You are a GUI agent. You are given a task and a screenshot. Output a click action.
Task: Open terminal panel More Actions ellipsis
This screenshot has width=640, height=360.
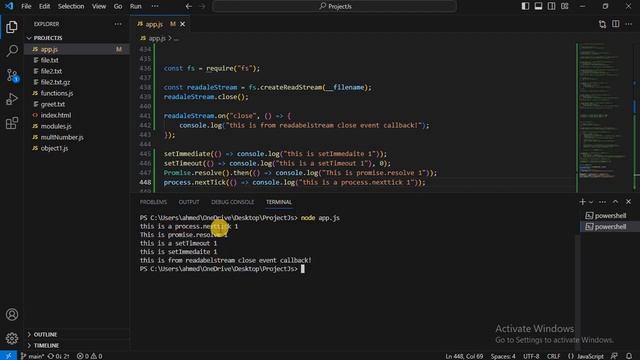point(602,202)
